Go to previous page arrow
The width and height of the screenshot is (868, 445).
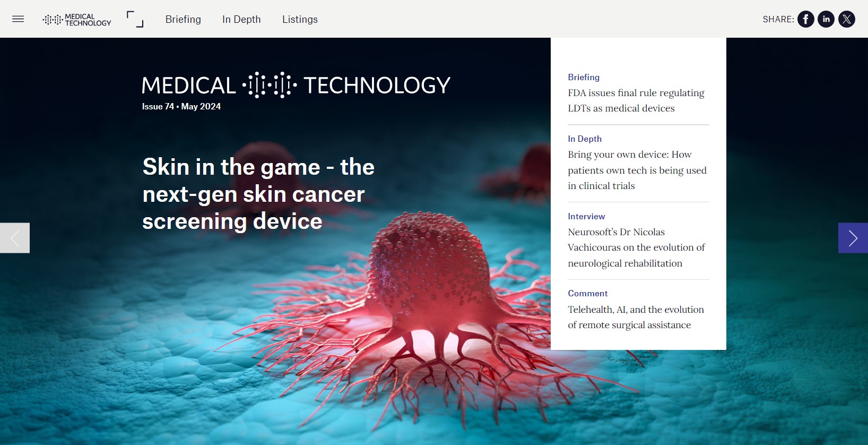tap(15, 238)
